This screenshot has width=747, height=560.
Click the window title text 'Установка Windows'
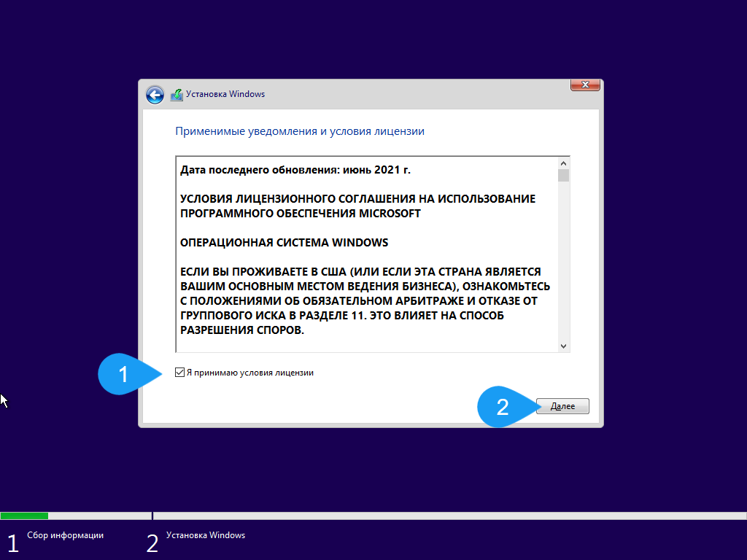[227, 94]
